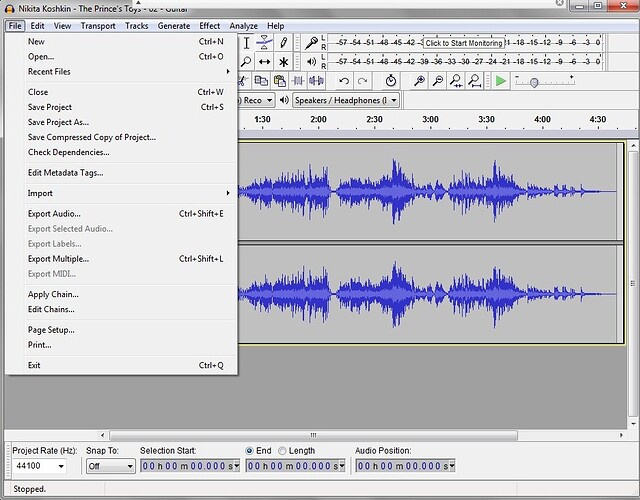Screen dimensions: 640x500
Task: Select the Envelope tool
Action: [x=264, y=43]
